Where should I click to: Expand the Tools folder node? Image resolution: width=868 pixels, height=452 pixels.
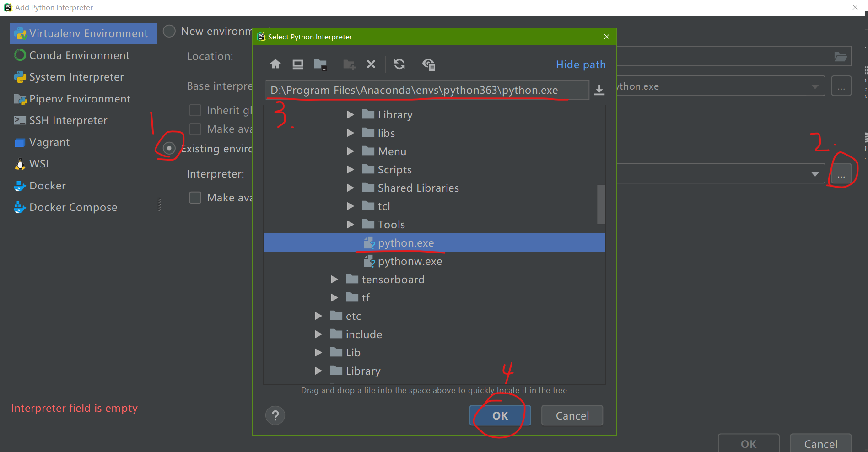tap(350, 225)
